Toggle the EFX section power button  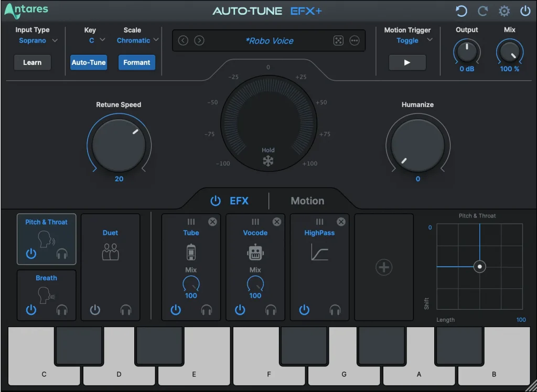[216, 200]
